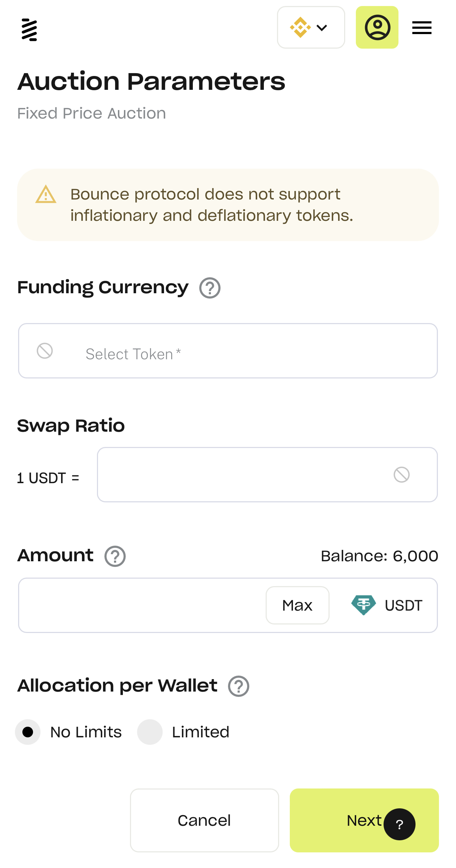
Task: Show the Amount help tooltip
Action: click(115, 556)
